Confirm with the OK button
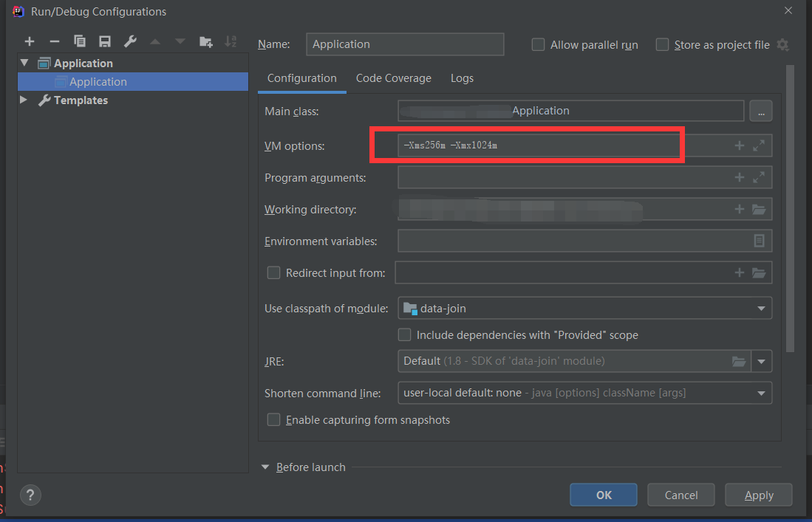The height and width of the screenshot is (522, 812). [x=604, y=495]
